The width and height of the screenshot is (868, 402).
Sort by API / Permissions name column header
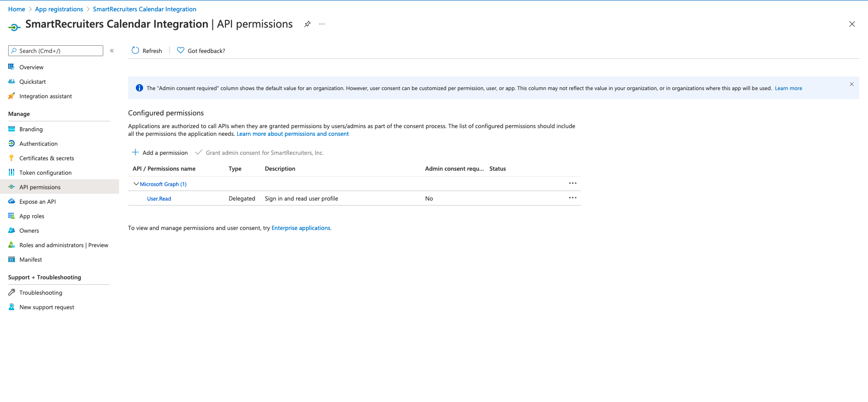click(x=164, y=168)
